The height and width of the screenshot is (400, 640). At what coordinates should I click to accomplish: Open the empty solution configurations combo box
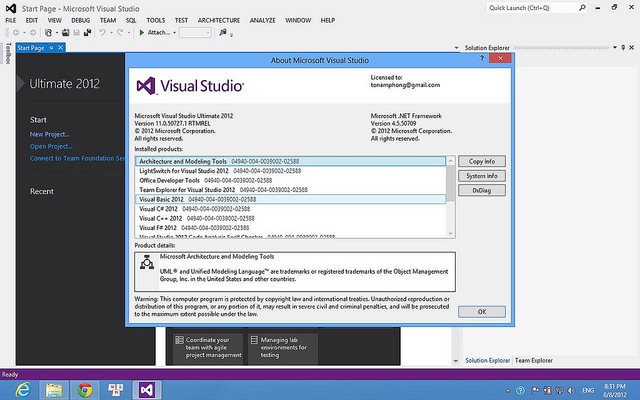tap(195, 33)
